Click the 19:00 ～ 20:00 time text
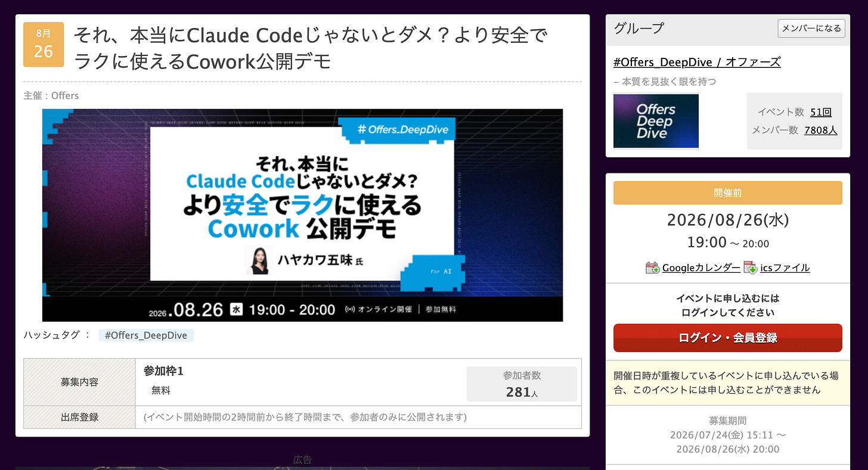This screenshot has width=868, height=470. pyautogui.click(x=727, y=242)
